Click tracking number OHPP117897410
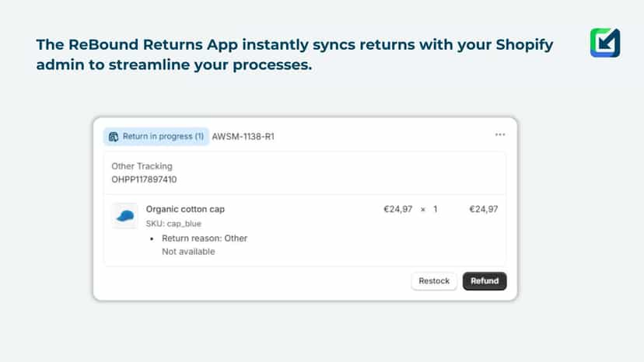 [x=144, y=179]
